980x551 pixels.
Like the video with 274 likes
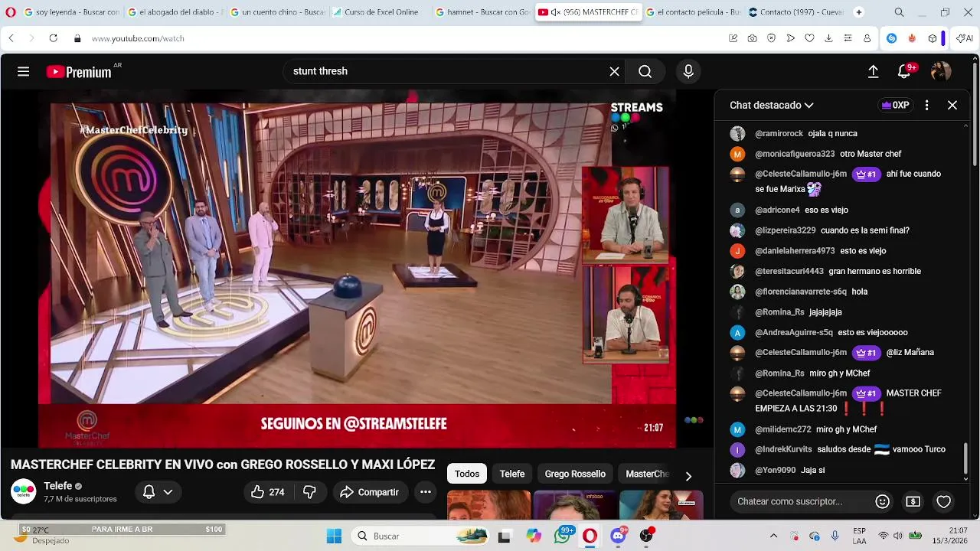pyautogui.click(x=268, y=492)
